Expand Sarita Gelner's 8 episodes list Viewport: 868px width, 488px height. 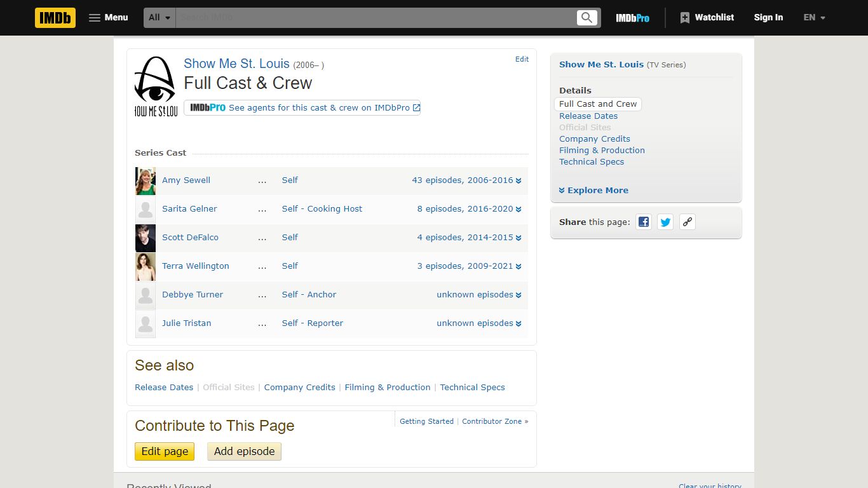469,209
